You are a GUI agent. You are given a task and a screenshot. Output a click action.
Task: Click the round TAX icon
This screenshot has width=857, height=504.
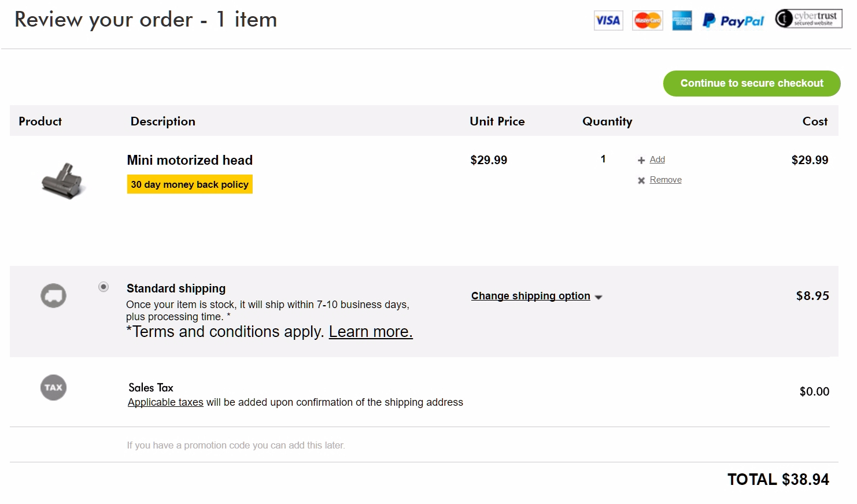pos(53,387)
